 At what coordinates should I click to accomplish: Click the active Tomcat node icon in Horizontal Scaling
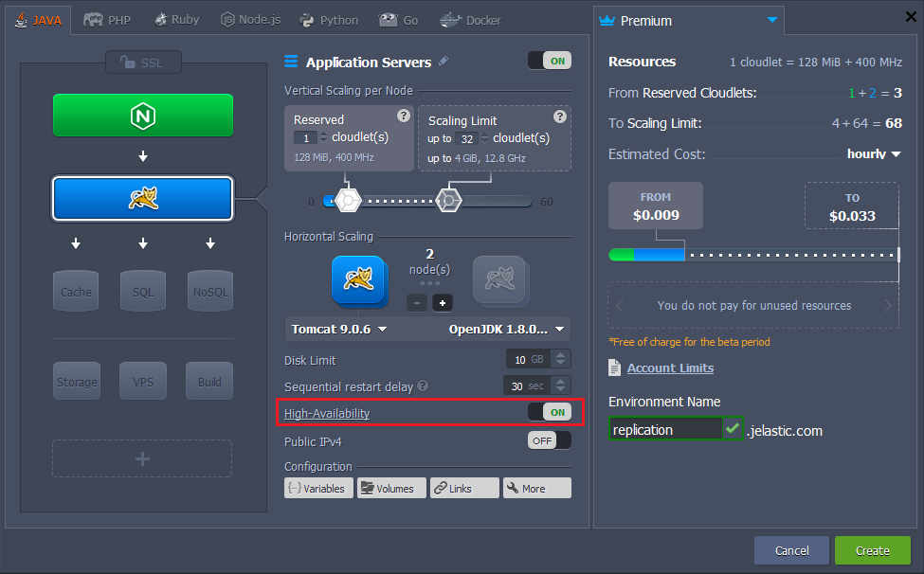359,280
